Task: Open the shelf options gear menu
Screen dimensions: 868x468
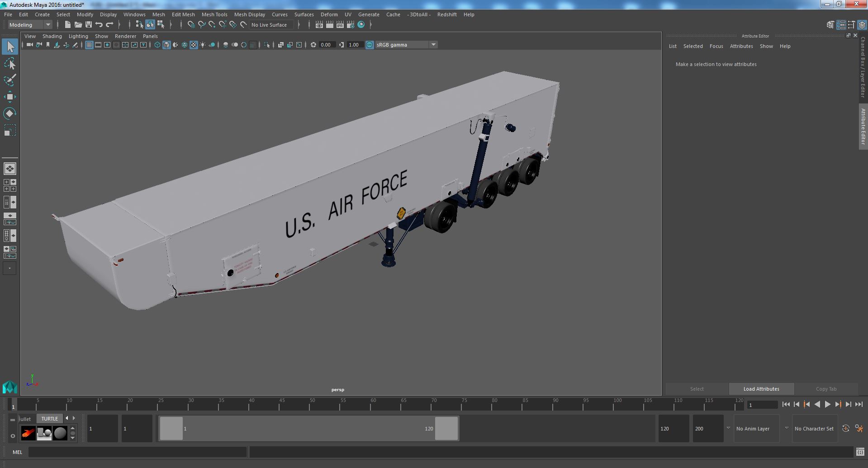Action: (13, 436)
